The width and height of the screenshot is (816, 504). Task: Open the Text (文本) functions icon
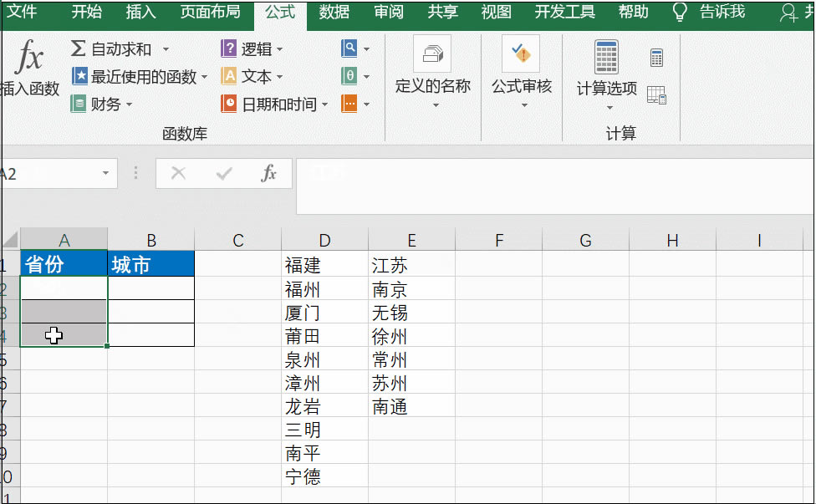click(229, 75)
